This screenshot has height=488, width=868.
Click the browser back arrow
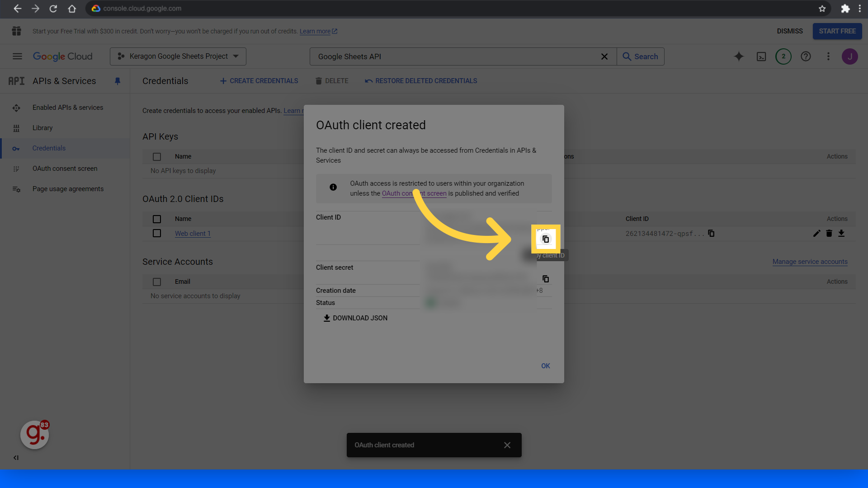click(17, 9)
